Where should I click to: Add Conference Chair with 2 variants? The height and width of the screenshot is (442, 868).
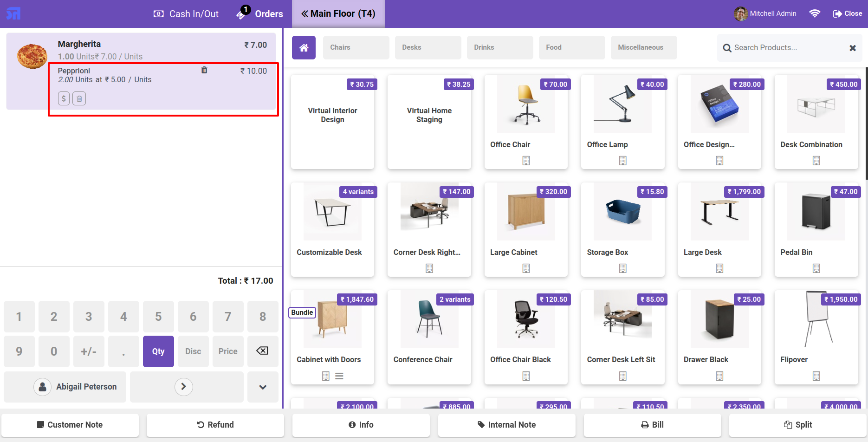[429, 337]
